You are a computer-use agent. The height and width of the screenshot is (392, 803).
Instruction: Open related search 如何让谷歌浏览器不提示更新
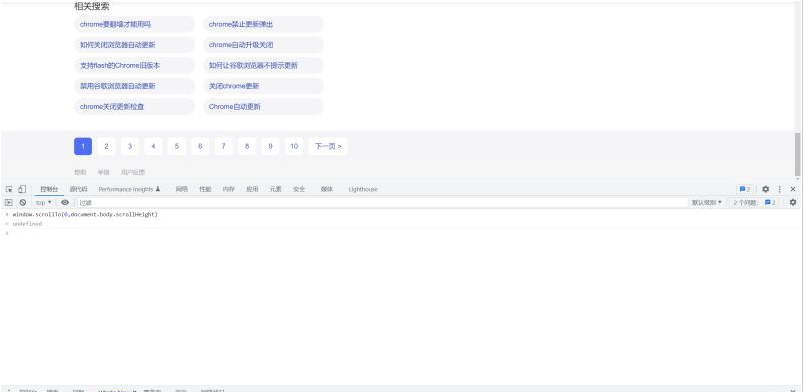point(263,65)
